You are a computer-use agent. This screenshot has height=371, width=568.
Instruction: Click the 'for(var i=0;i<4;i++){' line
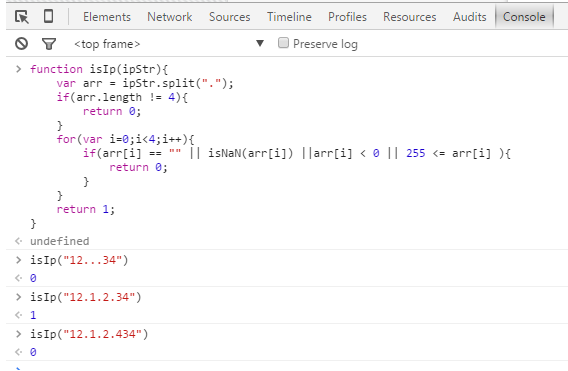point(125,139)
